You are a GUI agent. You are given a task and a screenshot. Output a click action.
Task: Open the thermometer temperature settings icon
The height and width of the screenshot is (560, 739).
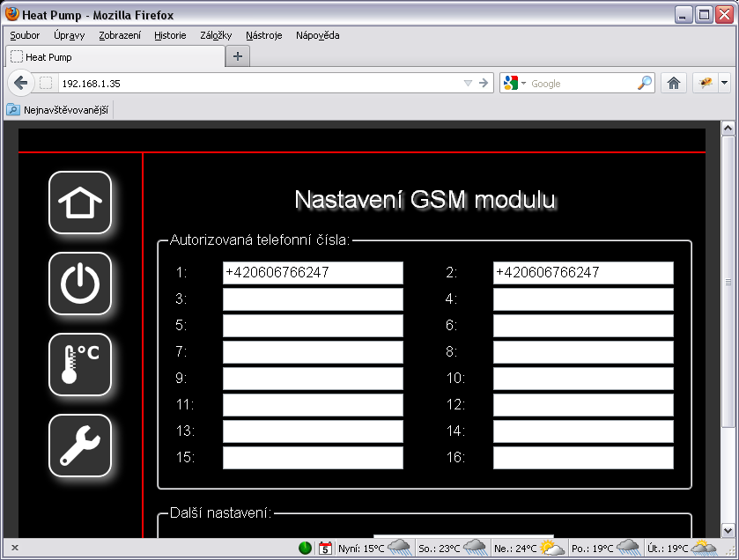click(x=80, y=365)
